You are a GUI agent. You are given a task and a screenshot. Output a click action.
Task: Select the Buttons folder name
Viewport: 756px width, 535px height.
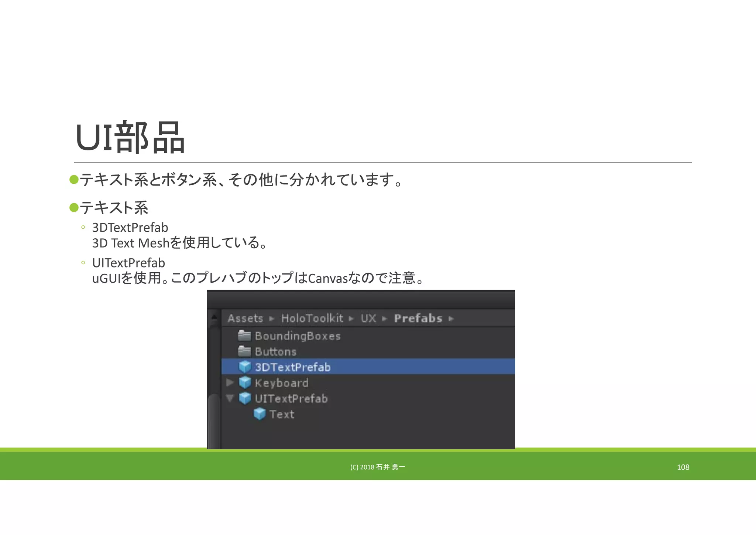276,351
